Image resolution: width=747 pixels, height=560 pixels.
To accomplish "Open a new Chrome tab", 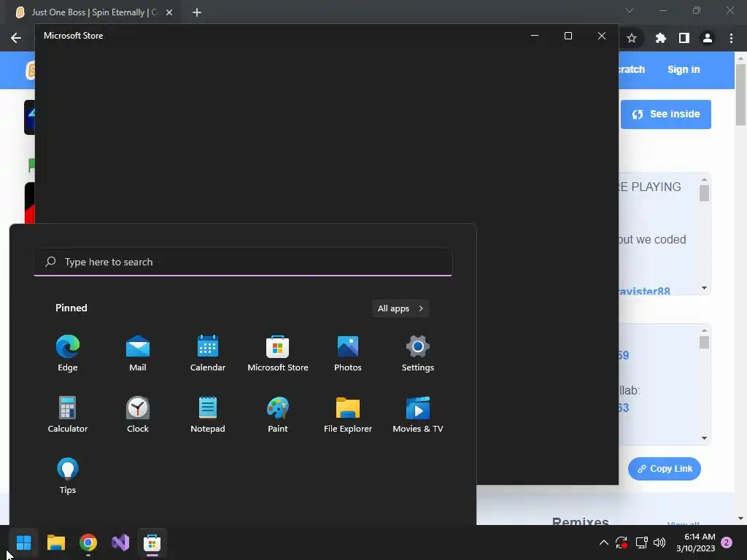I will 197,12.
